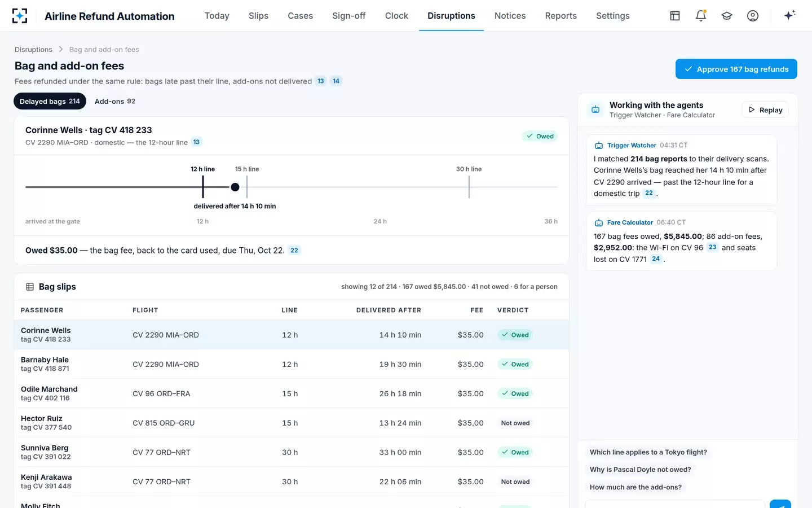This screenshot has height=508, width=812.
Task: Open the layout panel icon in header
Action: [675, 16]
